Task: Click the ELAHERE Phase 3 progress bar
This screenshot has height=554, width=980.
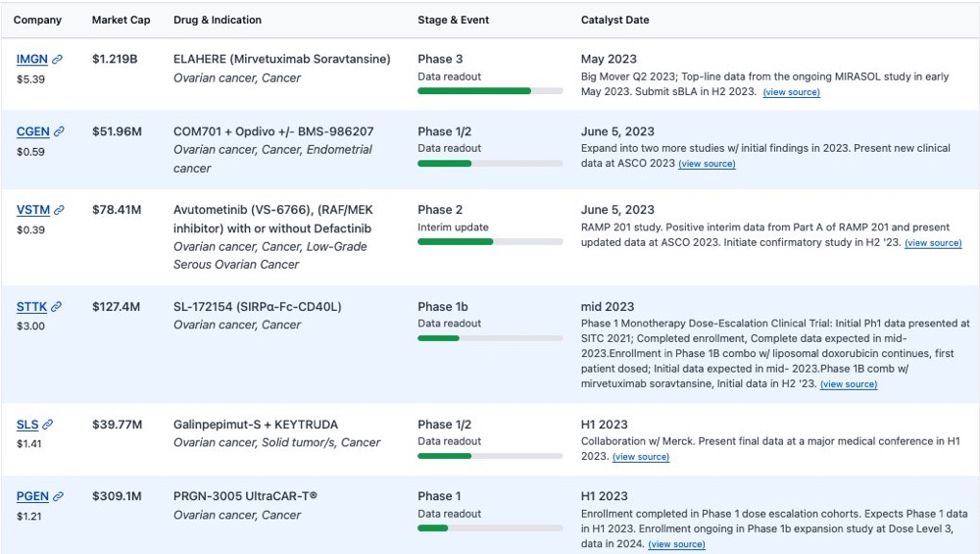Action: click(490, 91)
